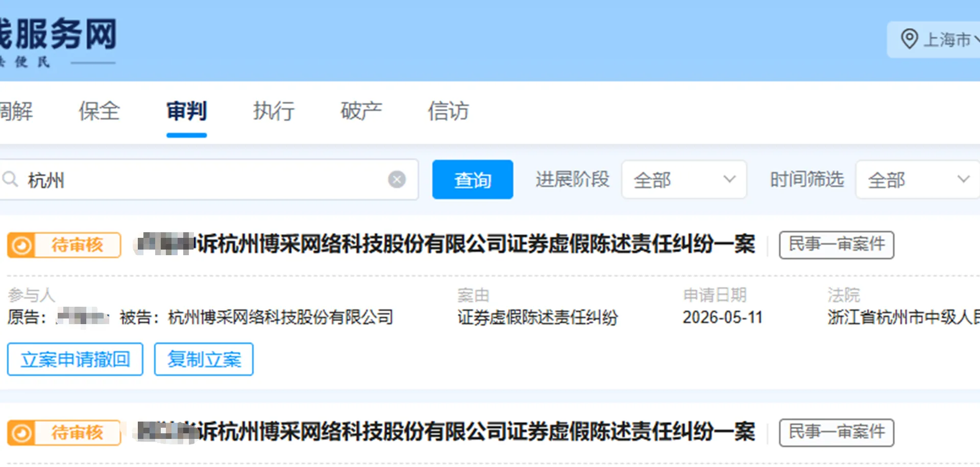Image resolution: width=980 pixels, height=467 pixels.
Task: Click the 待审核 status icon of second case
Action: [21, 433]
